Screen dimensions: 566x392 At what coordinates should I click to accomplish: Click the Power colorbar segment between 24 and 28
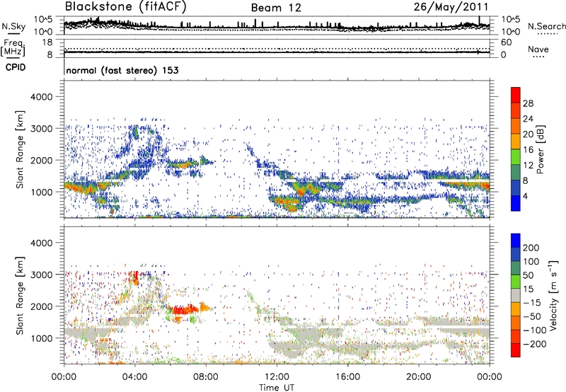coord(516,111)
